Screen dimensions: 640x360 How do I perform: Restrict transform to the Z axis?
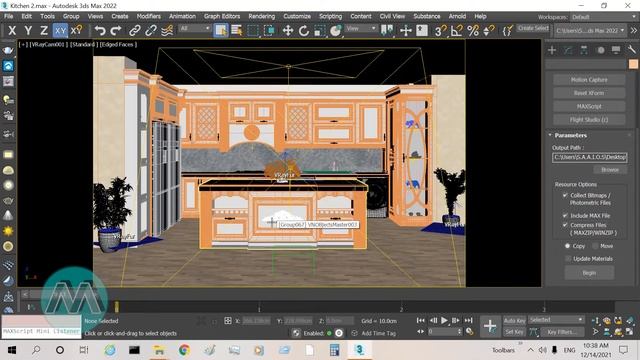click(x=44, y=31)
